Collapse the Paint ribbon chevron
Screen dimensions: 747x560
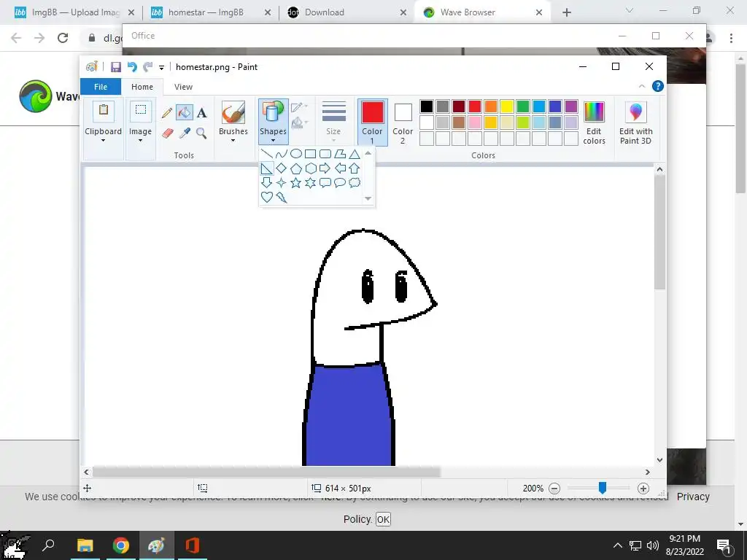click(x=642, y=86)
